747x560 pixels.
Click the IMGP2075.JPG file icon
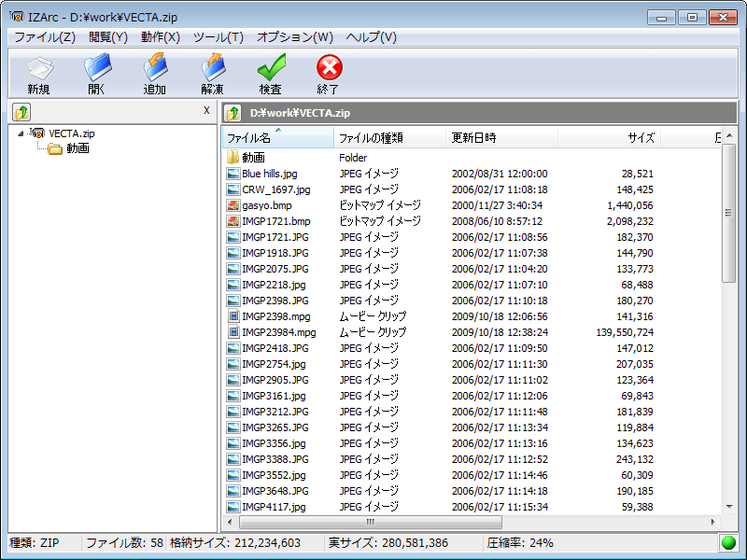(x=233, y=269)
